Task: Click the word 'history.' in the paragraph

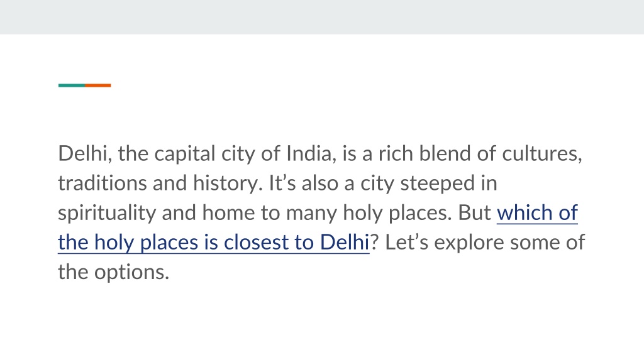Action: 228,184
